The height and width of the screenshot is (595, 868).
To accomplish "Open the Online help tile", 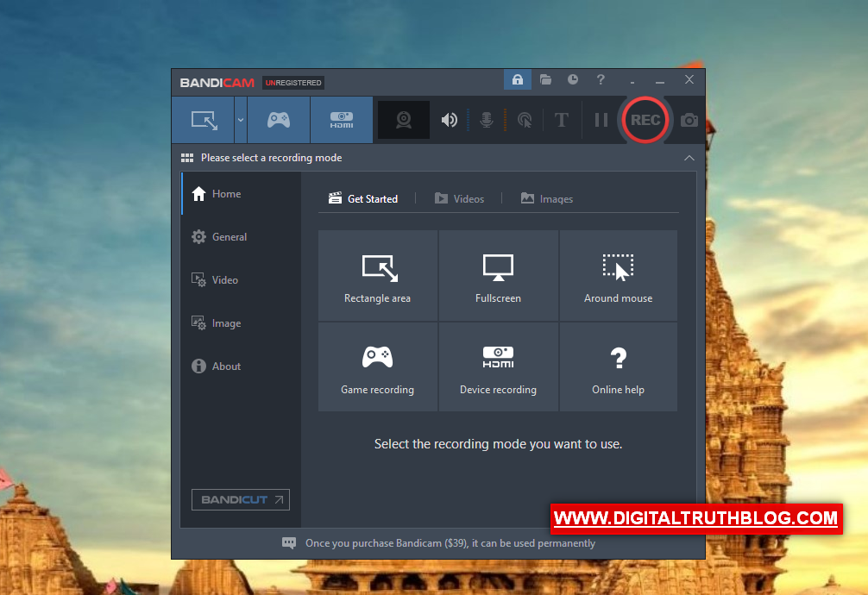I will (619, 366).
